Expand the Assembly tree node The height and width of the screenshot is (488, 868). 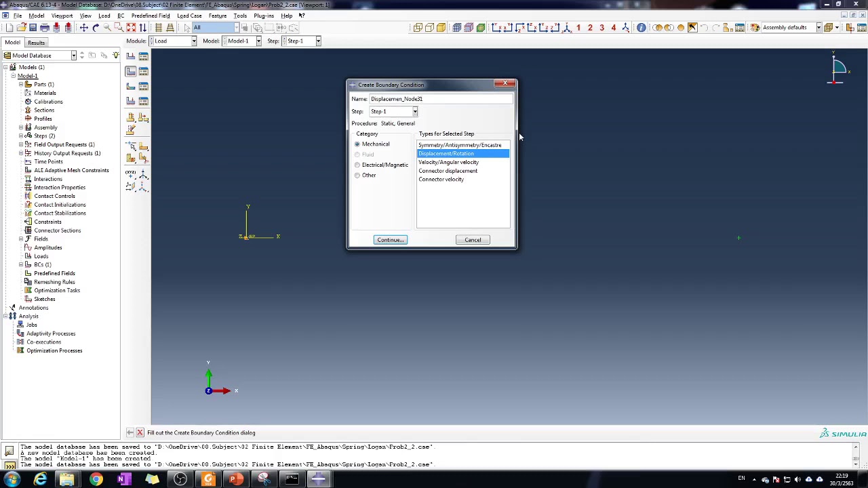(21, 127)
